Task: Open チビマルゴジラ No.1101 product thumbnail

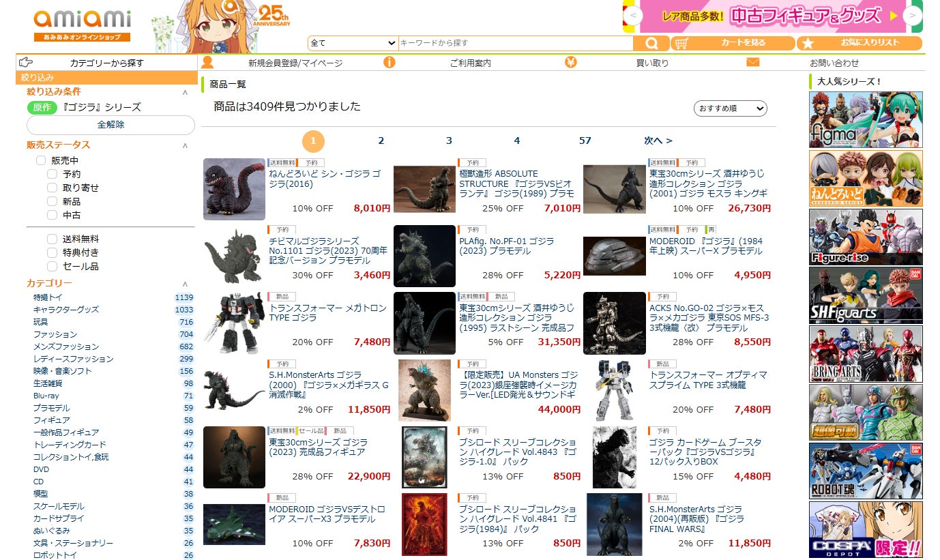Action: coord(234,256)
